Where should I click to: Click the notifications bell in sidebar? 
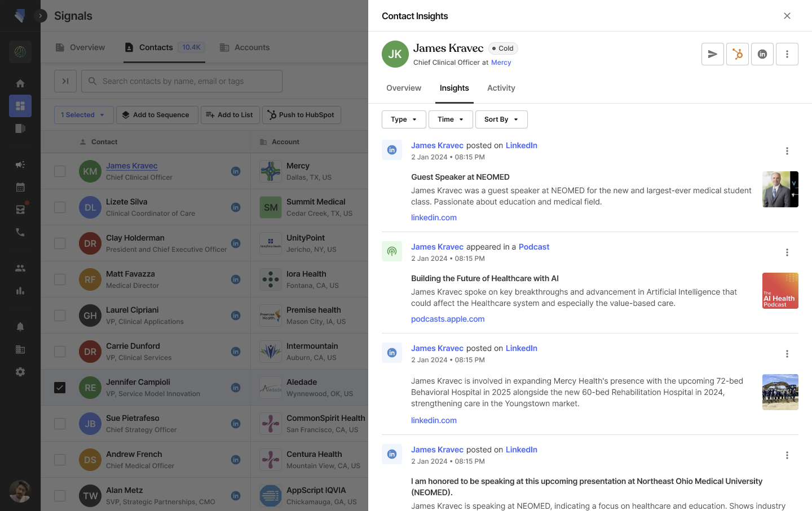pyautogui.click(x=20, y=327)
